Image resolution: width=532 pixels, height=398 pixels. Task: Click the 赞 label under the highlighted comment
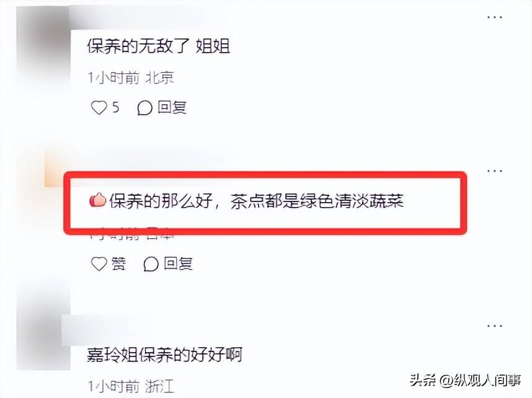click(119, 263)
